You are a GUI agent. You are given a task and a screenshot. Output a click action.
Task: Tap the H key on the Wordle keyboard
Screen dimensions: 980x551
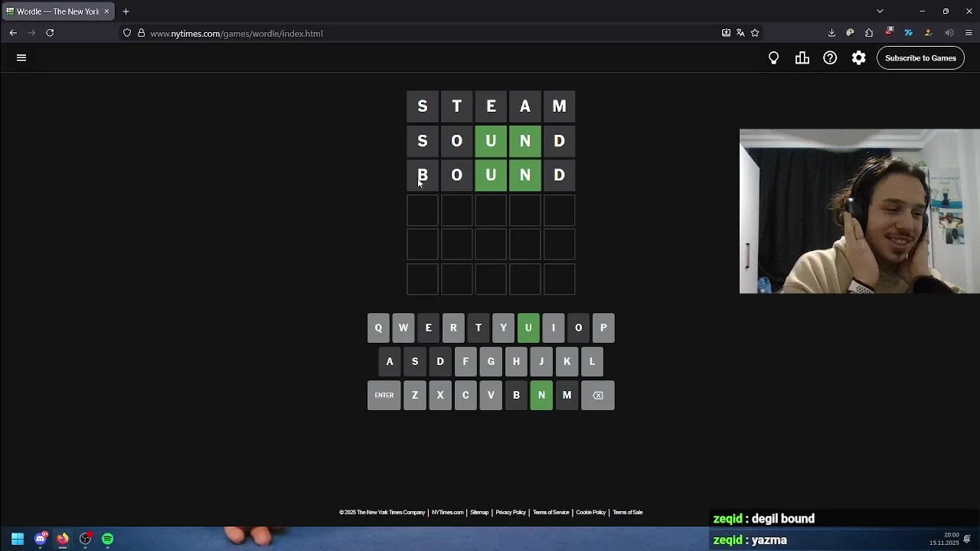pos(516,362)
